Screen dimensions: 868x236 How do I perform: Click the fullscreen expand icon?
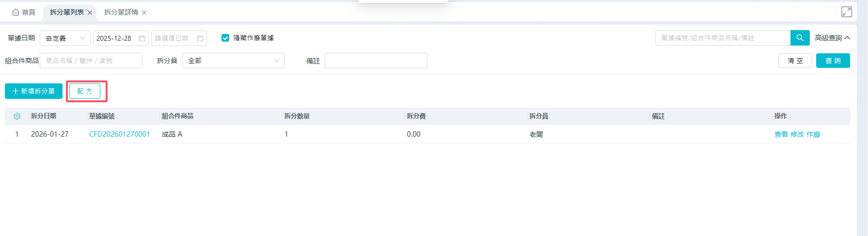click(846, 12)
